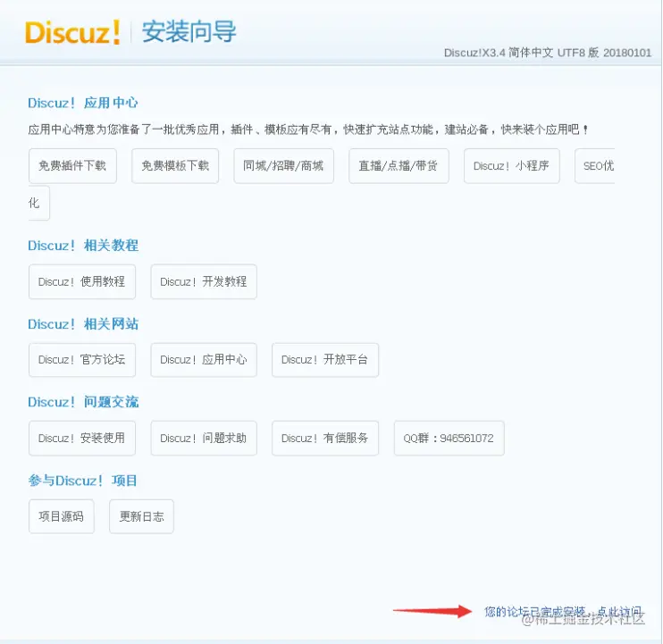This screenshot has width=663, height=644.
Task: Click the 免费插件下载 button
Action: coord(72,165)
